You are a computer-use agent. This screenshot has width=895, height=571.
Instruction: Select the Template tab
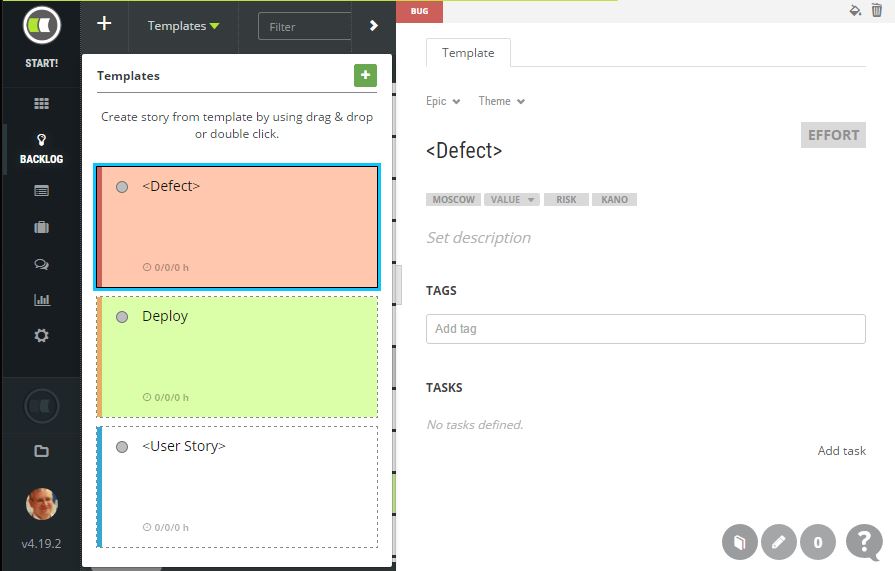pos(468,53)
